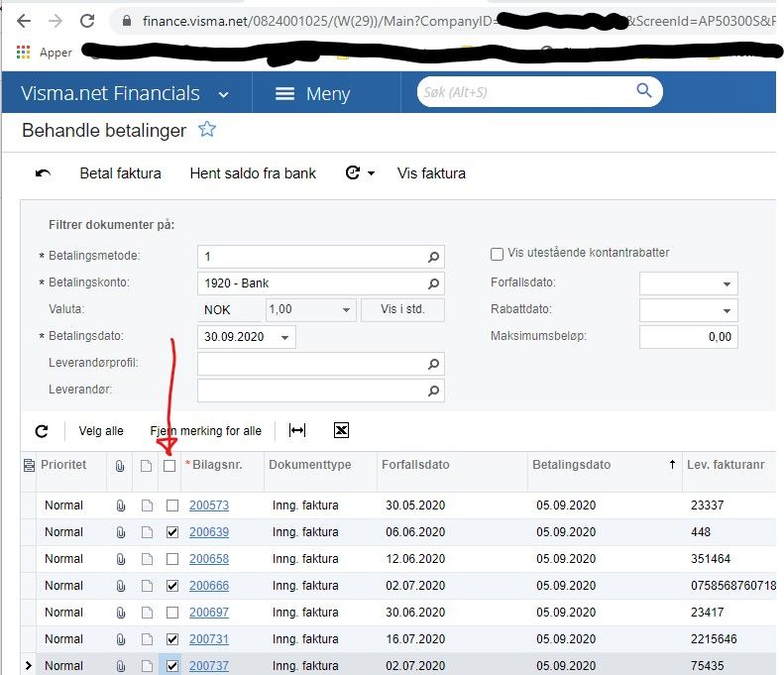Sort by Dokumenttype column header
The height and width of the screenshot is (675, 784).
pyautogui.click(x=310, y=465)
